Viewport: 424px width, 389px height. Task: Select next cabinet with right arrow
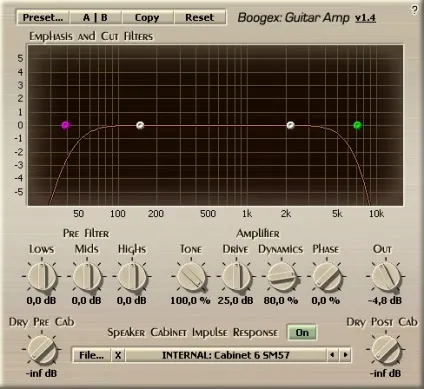coord(345,355)
